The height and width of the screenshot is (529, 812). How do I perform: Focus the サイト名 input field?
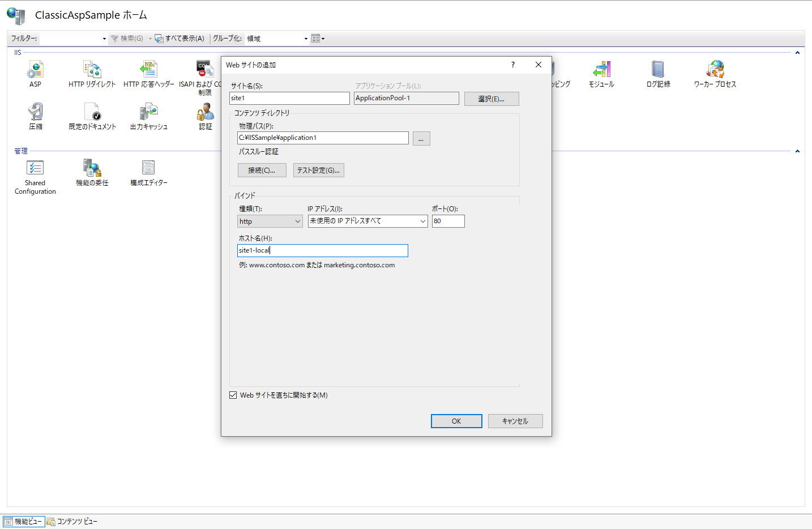(x=289, y=98)
